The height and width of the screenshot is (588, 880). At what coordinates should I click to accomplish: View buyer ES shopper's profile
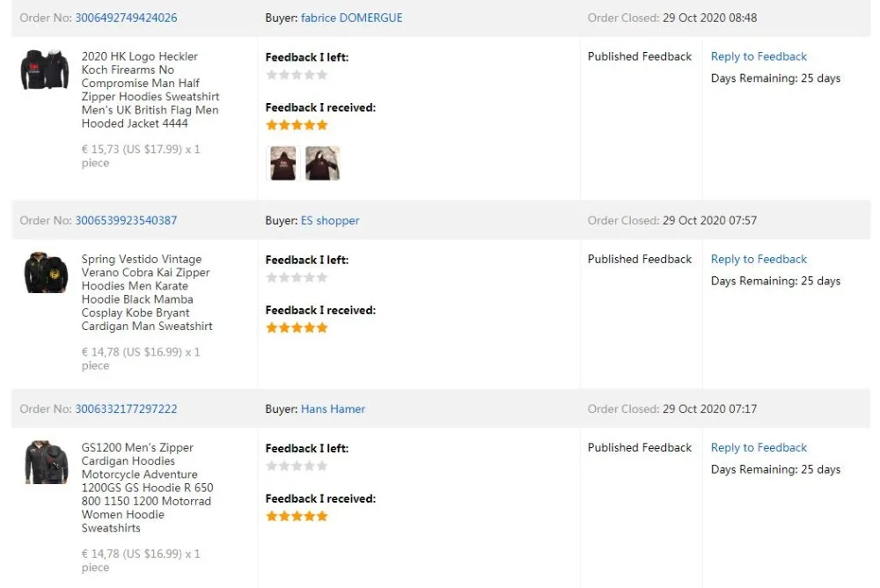click(x=330, y=220)
